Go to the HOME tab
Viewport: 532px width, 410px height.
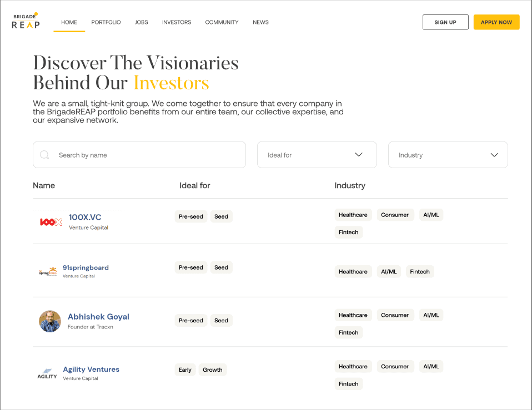69,22
